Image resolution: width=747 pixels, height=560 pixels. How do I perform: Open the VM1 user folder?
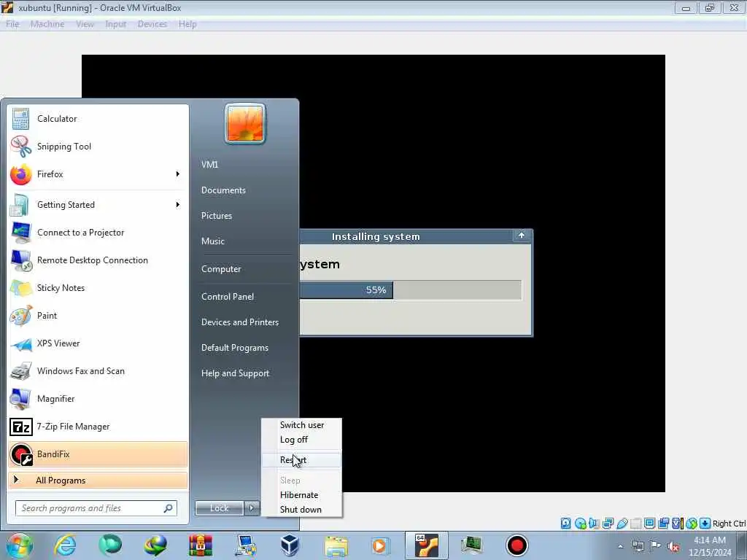pos(209,165)
